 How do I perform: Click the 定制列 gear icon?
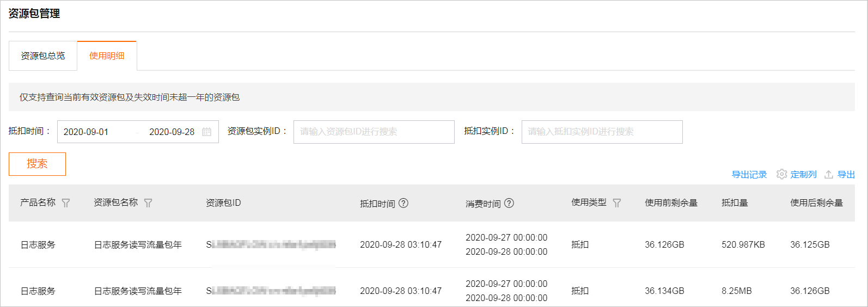[782, 174]
